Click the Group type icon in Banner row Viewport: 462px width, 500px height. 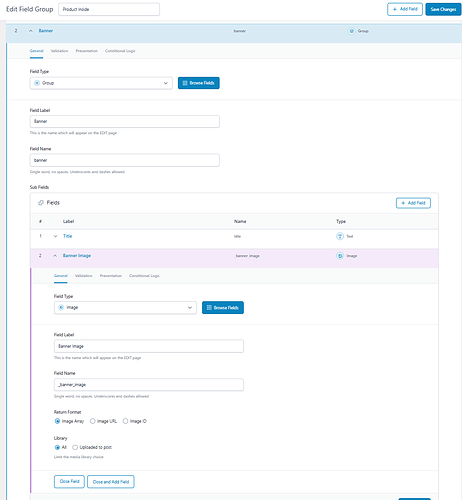[351, 31]
